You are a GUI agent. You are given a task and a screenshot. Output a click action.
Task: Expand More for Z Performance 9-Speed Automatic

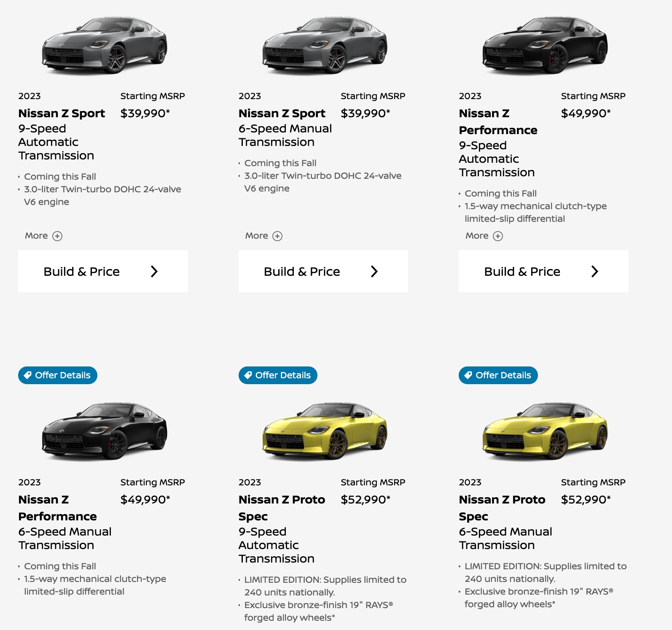click(484, 236)
